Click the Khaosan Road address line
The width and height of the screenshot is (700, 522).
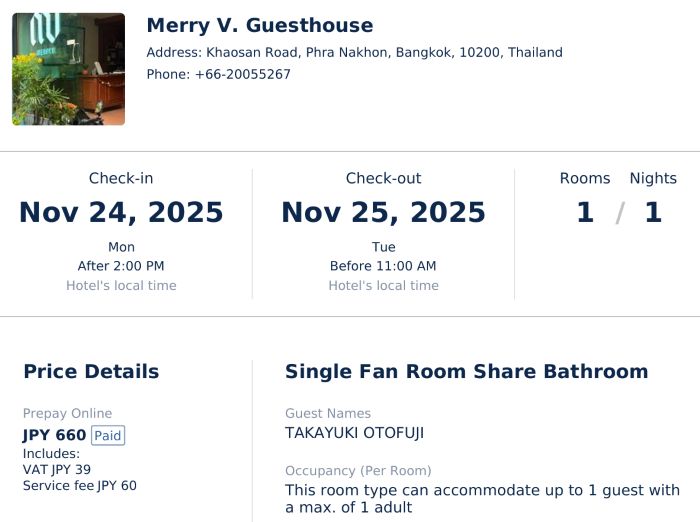354,53
